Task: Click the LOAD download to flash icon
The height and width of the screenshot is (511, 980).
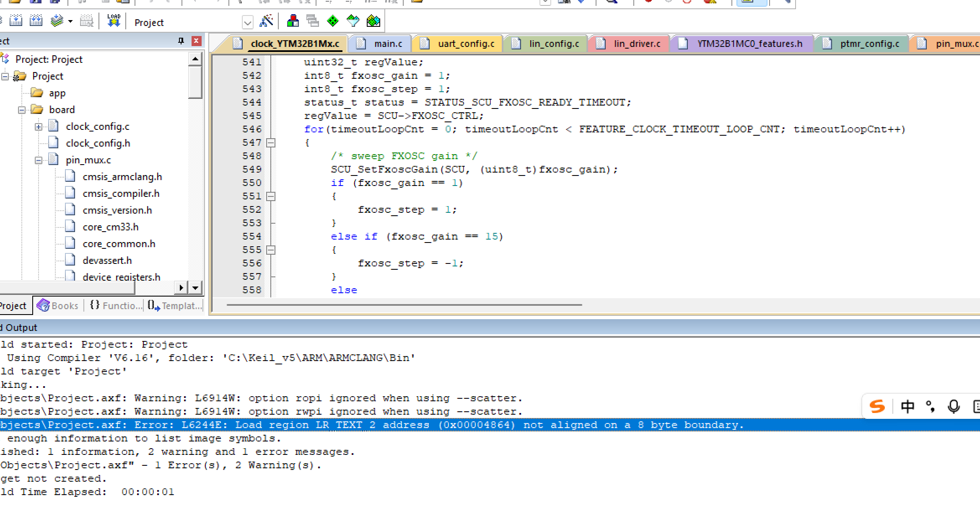Action: point(114,21)
